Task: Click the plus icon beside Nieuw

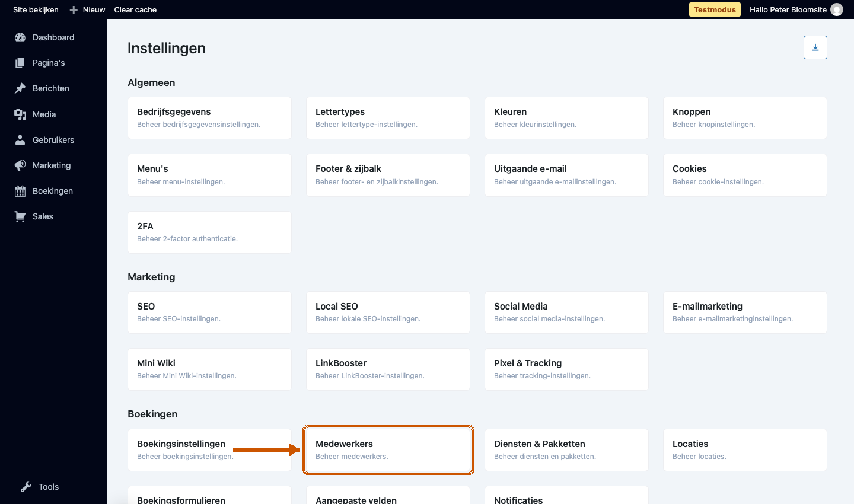Action: click(74, 9)
